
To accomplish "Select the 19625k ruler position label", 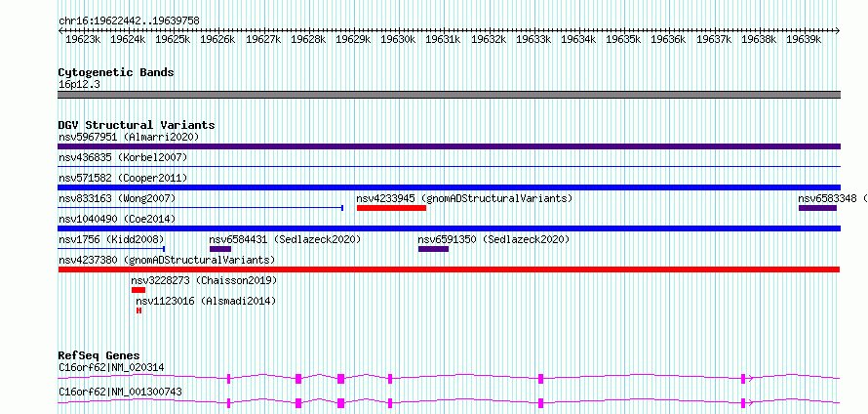I will point(173,39).
